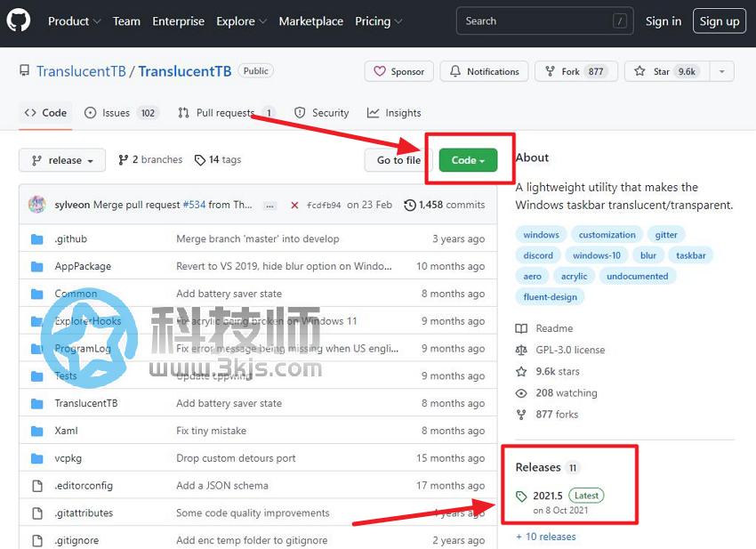Switch to the Pull requests tab

(227, 113)
